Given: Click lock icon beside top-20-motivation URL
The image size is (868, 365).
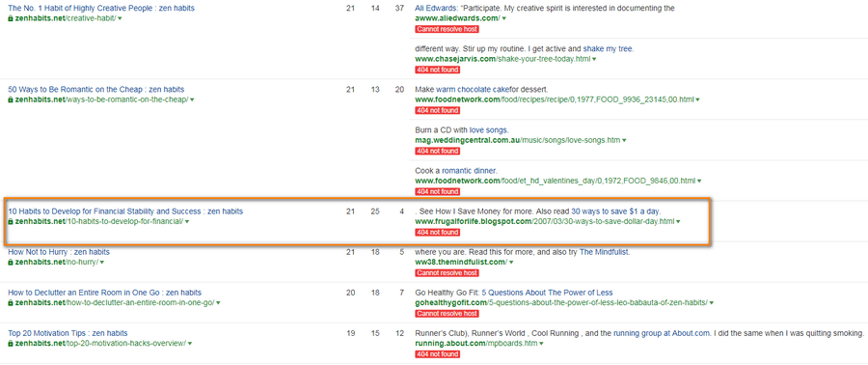Looking at the screenshot, I should tap(11, 344).
